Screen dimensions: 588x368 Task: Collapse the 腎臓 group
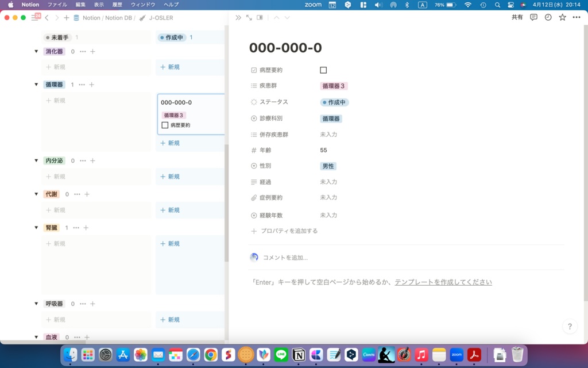(x=36, y=228)
